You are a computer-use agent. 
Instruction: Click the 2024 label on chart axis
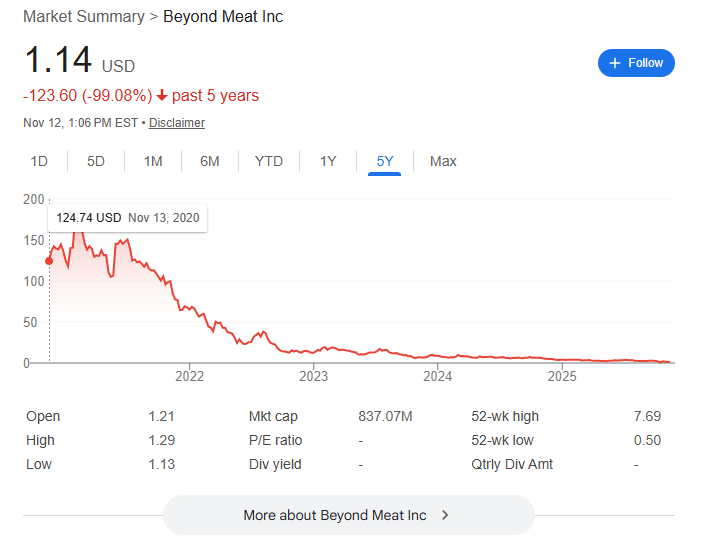(438, 376)
